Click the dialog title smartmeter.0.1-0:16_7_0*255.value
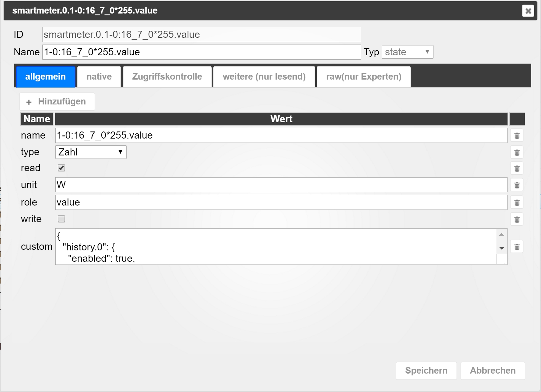This screenshot has height=392, width=541. [x=85, y=10]
